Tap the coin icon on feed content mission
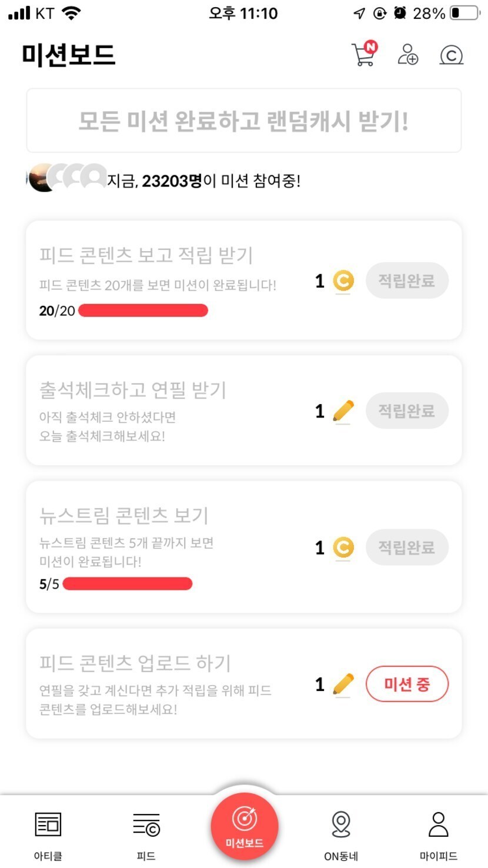This screenshot has height=868, width=488. (343, 281)
